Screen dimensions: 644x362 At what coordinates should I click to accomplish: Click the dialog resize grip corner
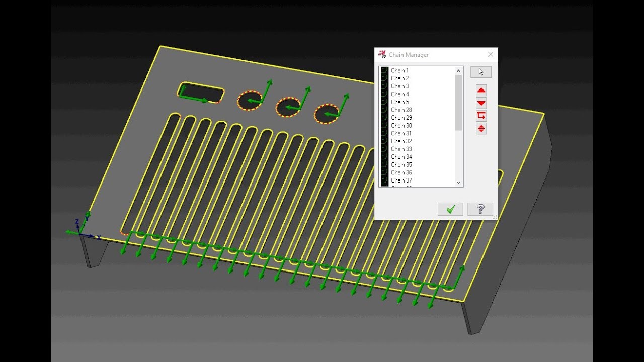click(x=495, y=217)
